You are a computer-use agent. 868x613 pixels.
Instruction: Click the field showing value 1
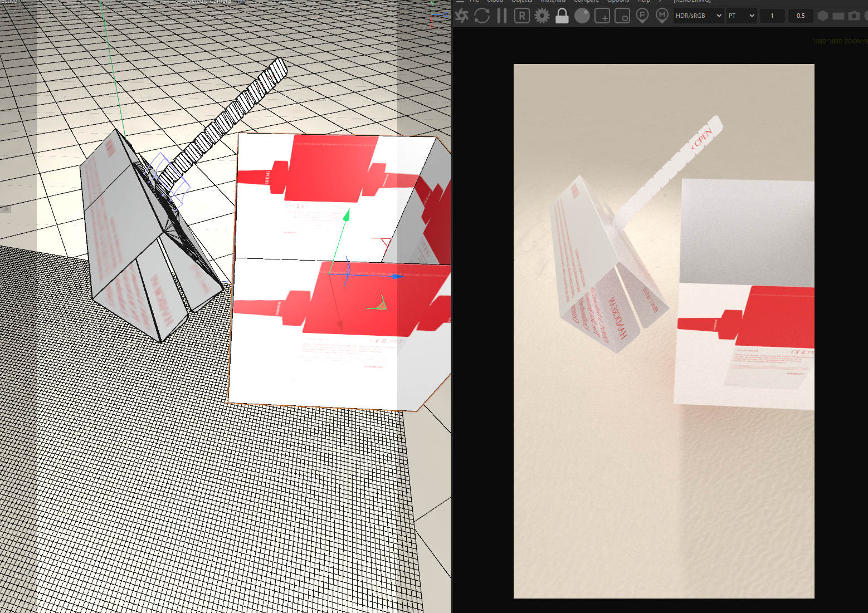click(772, 16)
